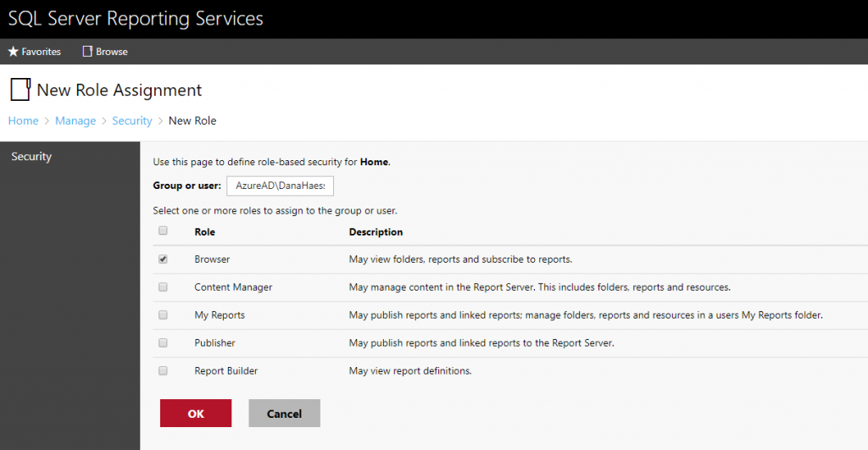Click the Report Builder role name

point(225,371)
